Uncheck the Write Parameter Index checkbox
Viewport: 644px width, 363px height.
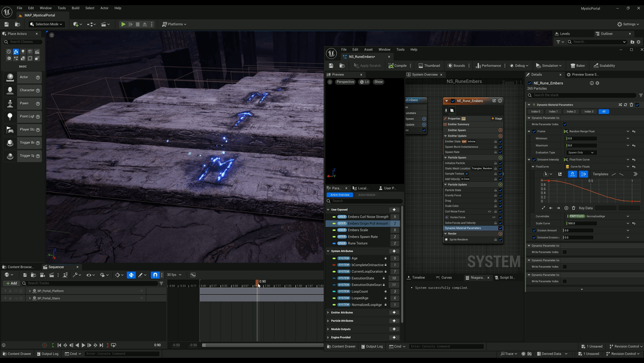click(x=565, y=124)
